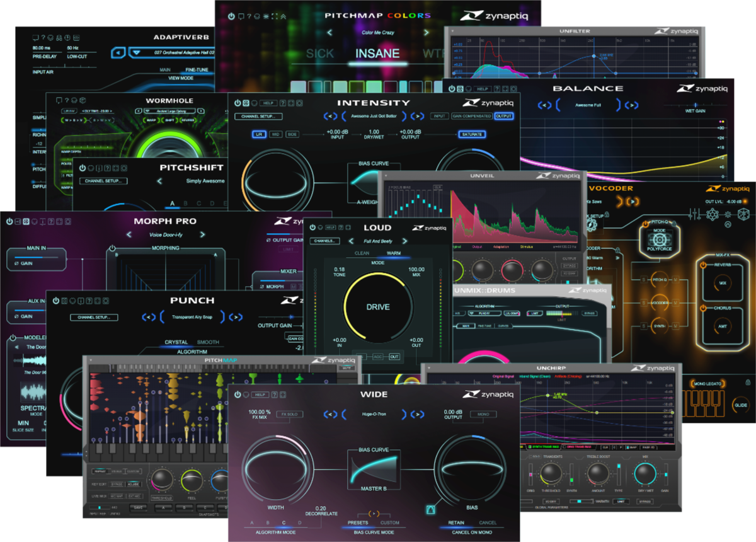The height and width of the screenshot is (542, 756).
Task: Toggle the PITCH-Q power switch in Vocoder
Action: (644, 223)
